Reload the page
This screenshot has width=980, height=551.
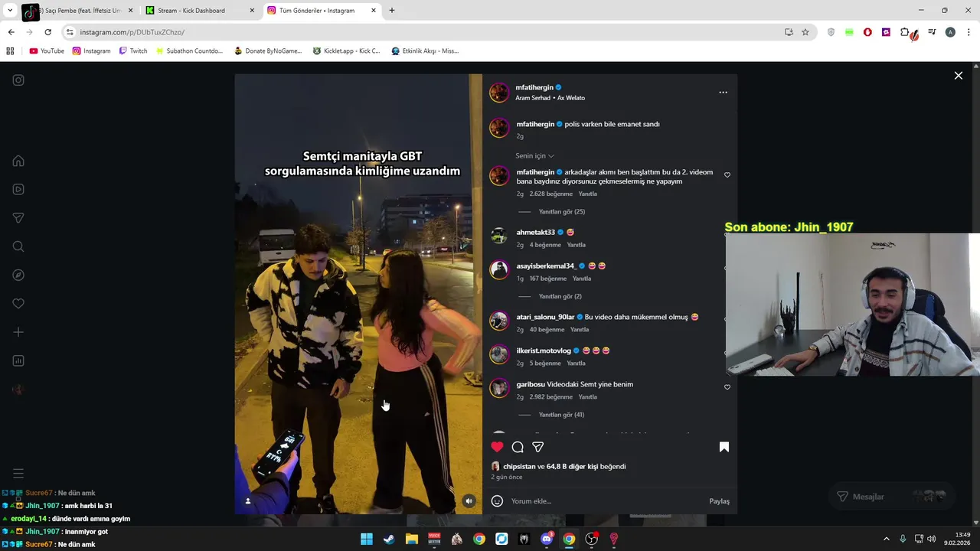click(x=47, y=32)
